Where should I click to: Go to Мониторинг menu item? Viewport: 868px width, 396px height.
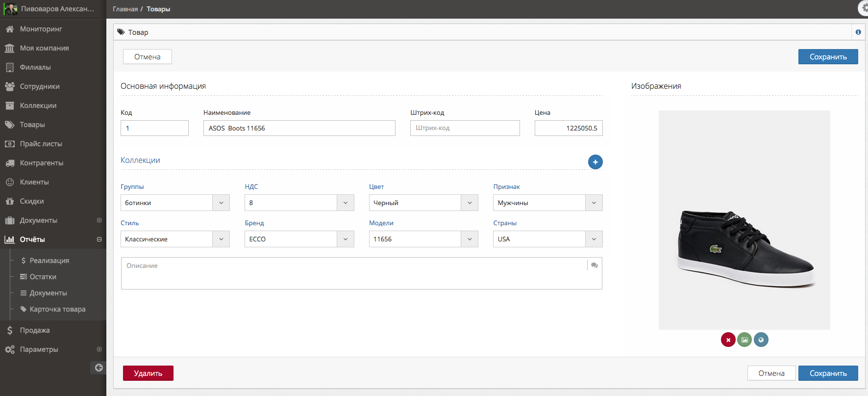click(x=53, y=29)
